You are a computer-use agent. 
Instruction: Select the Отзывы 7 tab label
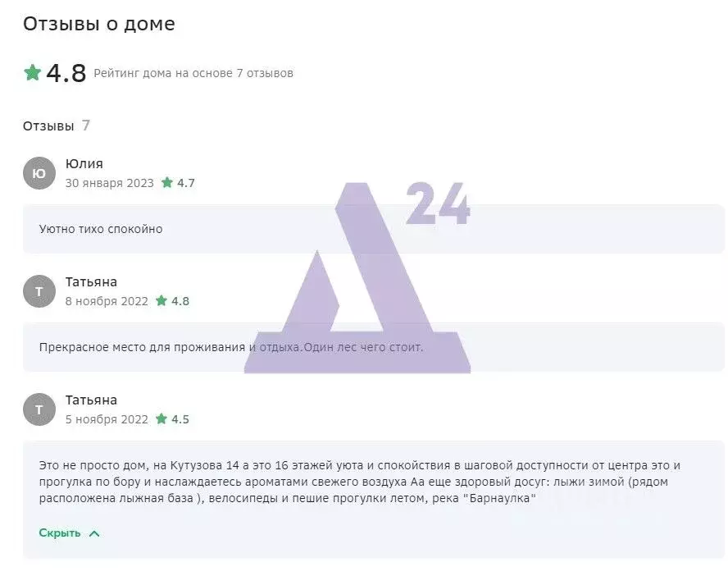click(57, 126)
